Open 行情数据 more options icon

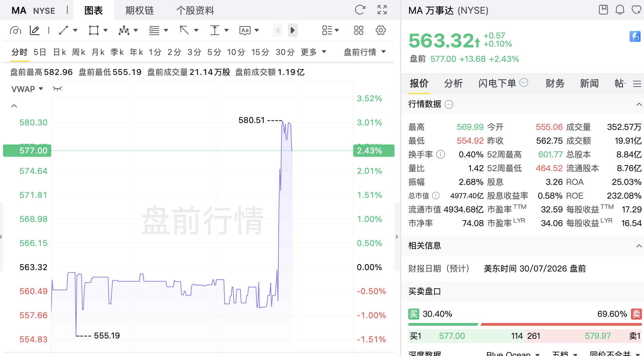(x=449, y=104)
